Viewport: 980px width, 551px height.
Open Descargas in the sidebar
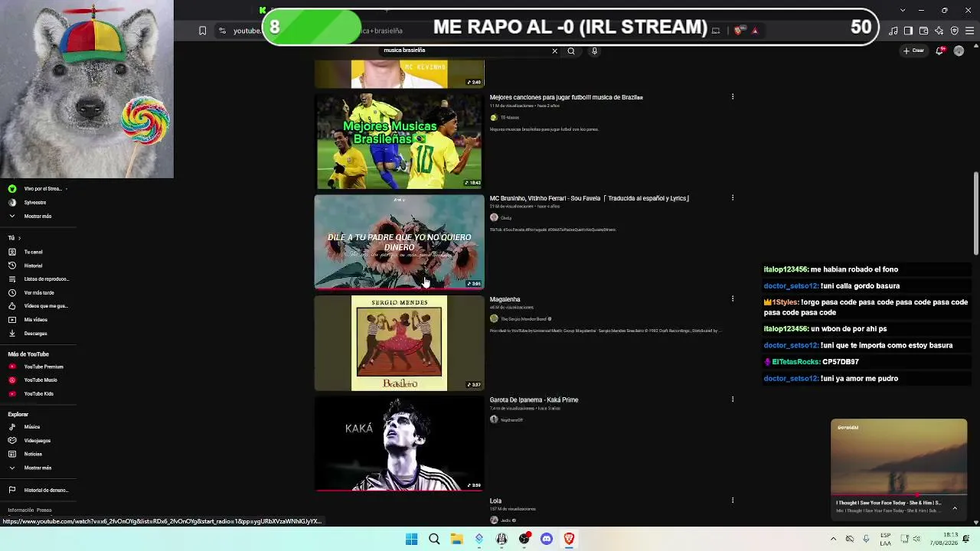pyautogui.click(x=34, y=334)
